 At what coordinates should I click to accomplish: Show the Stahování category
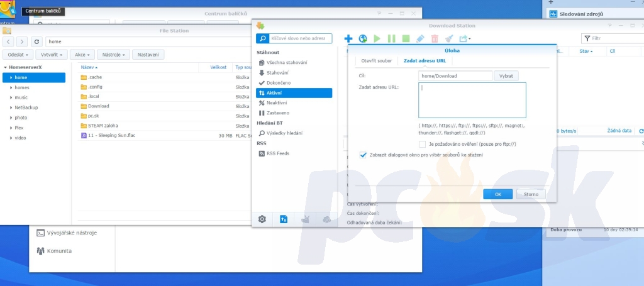pos(294,73)
